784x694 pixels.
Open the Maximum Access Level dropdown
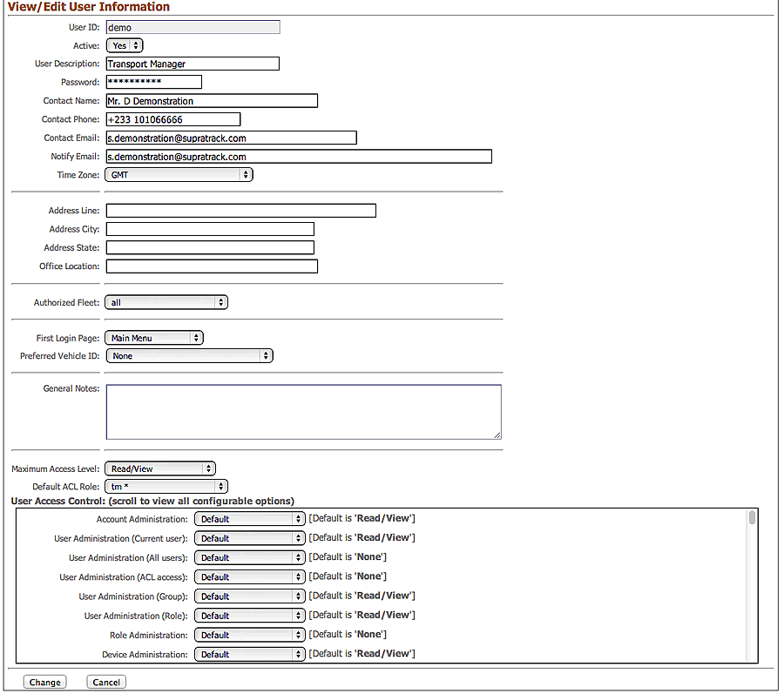pyautogui.click(x=160, y=468)
